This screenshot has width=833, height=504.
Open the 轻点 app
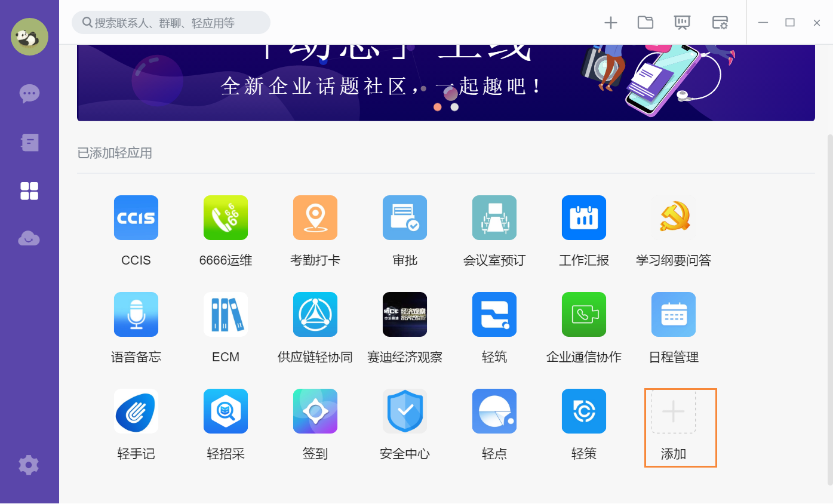(494, 411)
